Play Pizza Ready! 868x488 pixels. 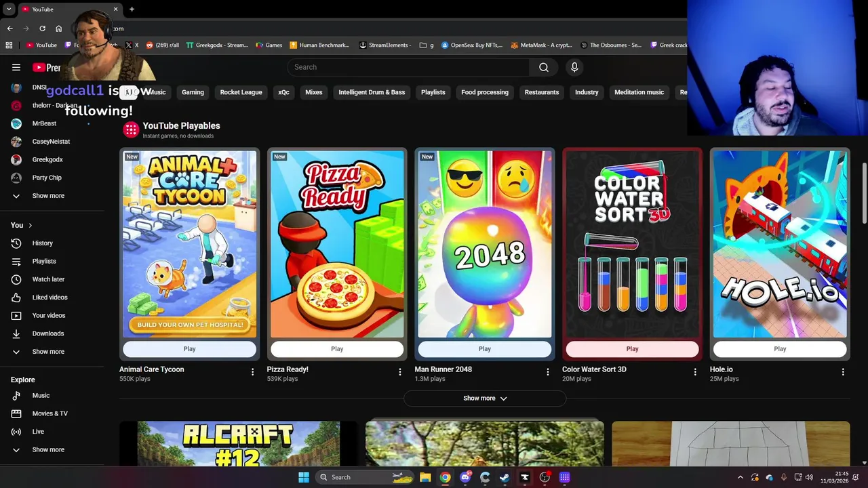(x=337, y=349)
